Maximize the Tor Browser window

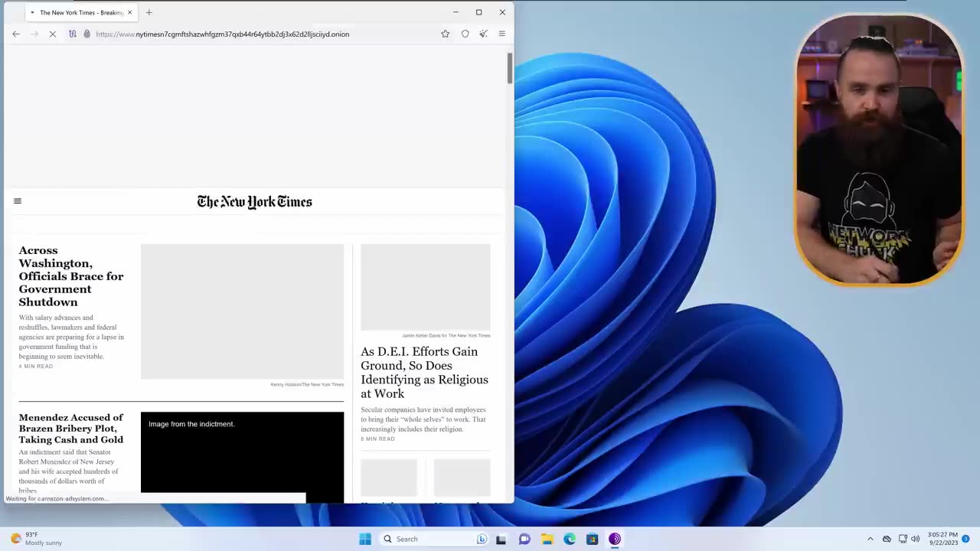click(479, 12)
